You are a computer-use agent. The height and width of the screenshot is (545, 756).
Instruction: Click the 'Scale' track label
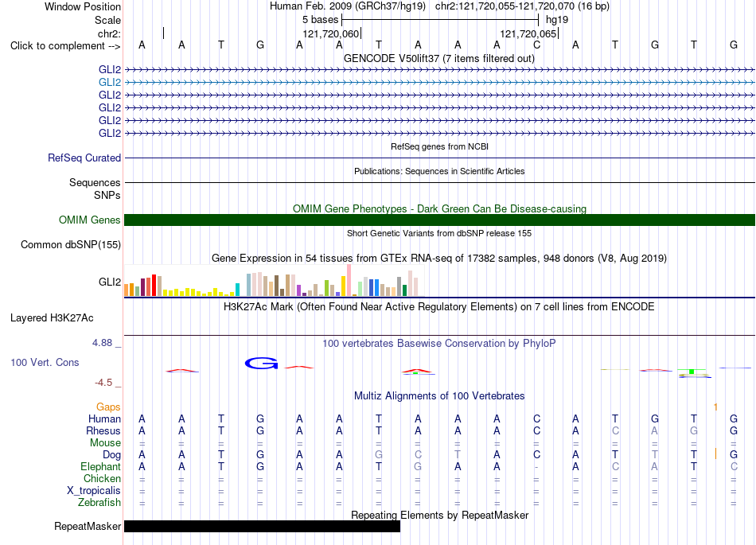pyautogui.click(x=107, y=20)
